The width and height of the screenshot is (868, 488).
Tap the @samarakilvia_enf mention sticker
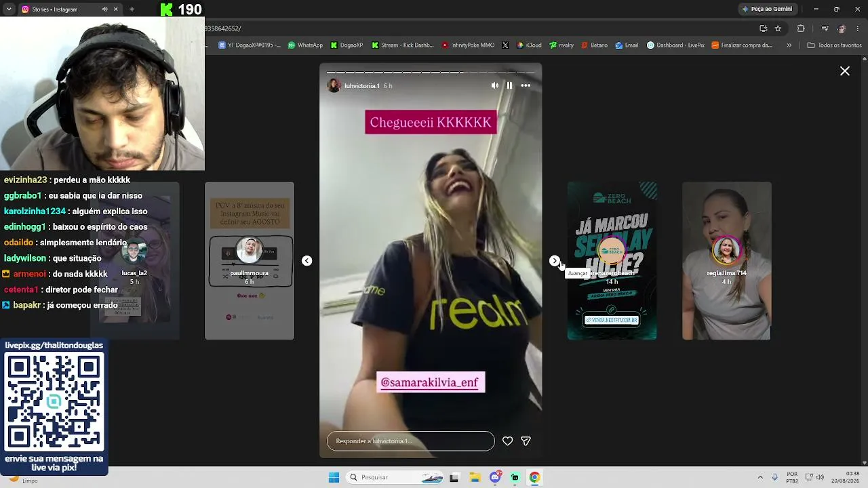(x=431, y=382)
